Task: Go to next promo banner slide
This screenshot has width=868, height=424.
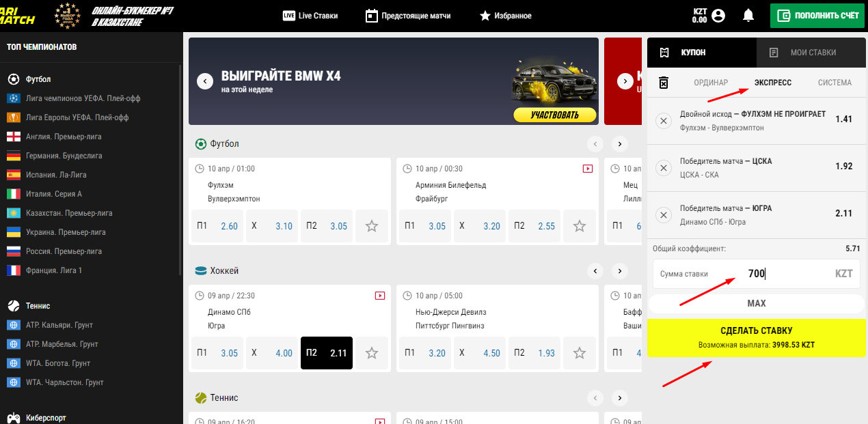Action: [625, 81]
